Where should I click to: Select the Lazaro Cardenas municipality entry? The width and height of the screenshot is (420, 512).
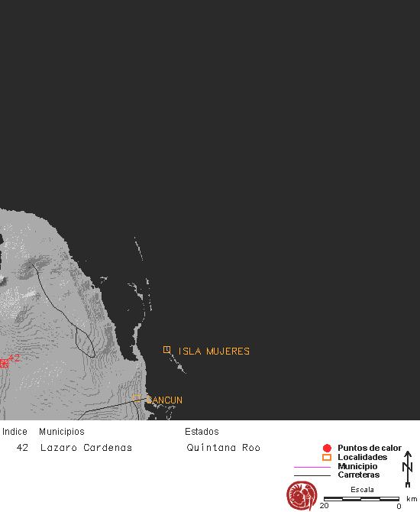tap(86, 447)
